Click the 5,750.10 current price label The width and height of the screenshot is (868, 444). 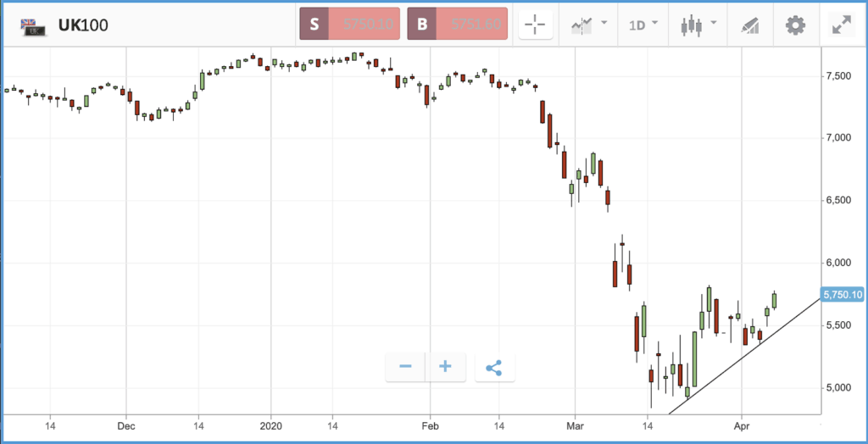[843, 295]
